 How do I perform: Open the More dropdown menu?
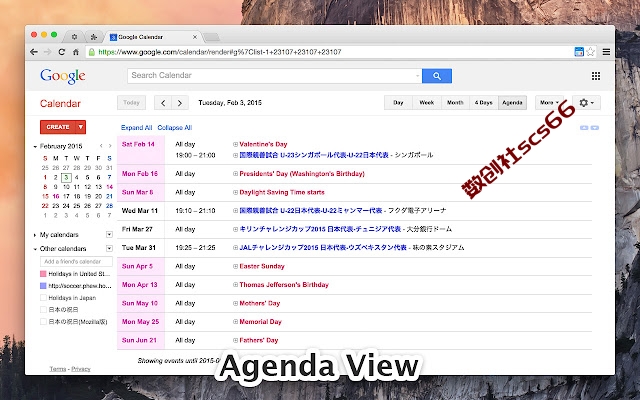tap(549, 103)
